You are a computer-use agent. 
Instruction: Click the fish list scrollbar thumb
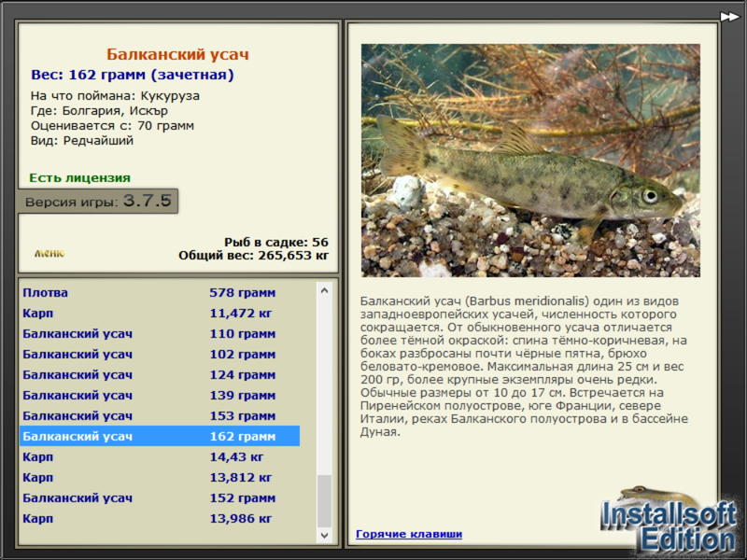(324, 501)
